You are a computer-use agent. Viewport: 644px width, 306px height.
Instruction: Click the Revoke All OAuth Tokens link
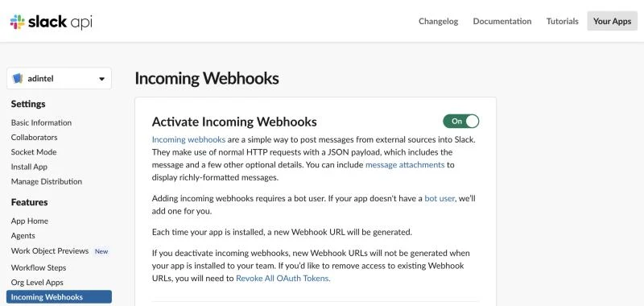click(x=283, y=278)
